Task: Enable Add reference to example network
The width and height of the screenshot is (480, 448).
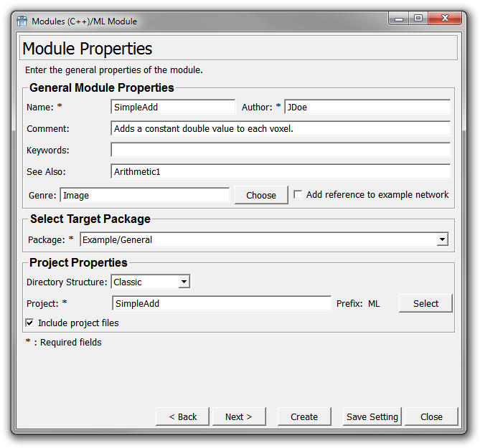Action: [298, 194]
